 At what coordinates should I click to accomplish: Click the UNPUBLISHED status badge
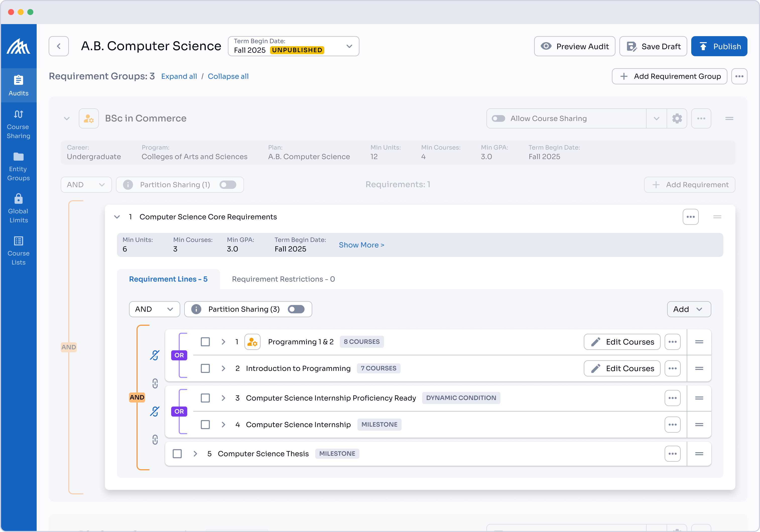tap(297, 50)
